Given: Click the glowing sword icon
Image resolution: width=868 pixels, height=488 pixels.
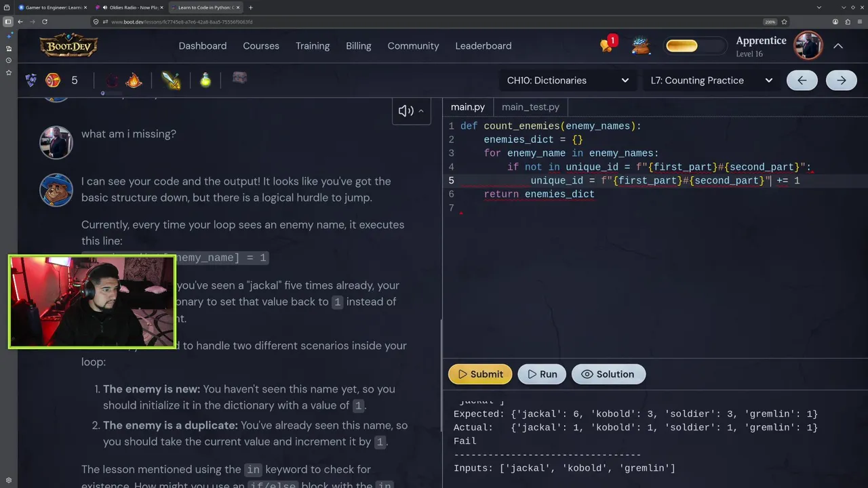Looking at the screenshot, I should click(x=171, y=81).
